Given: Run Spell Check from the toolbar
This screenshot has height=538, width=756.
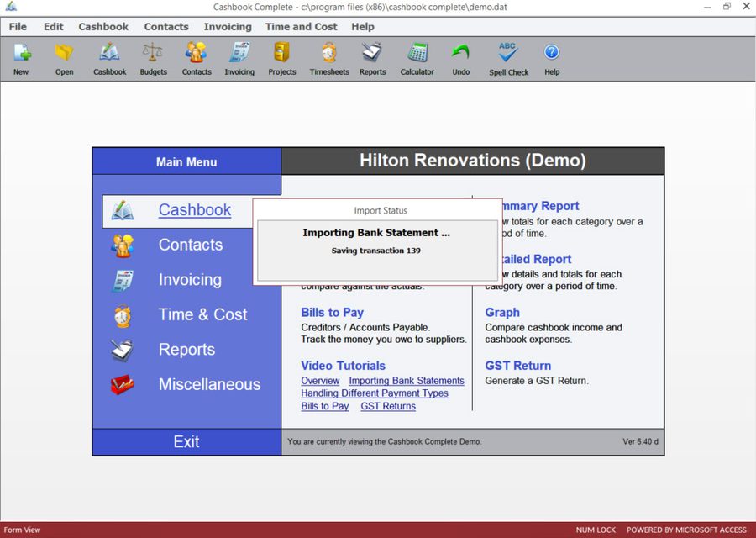Looking at the screenshot, I should [508, 52].
